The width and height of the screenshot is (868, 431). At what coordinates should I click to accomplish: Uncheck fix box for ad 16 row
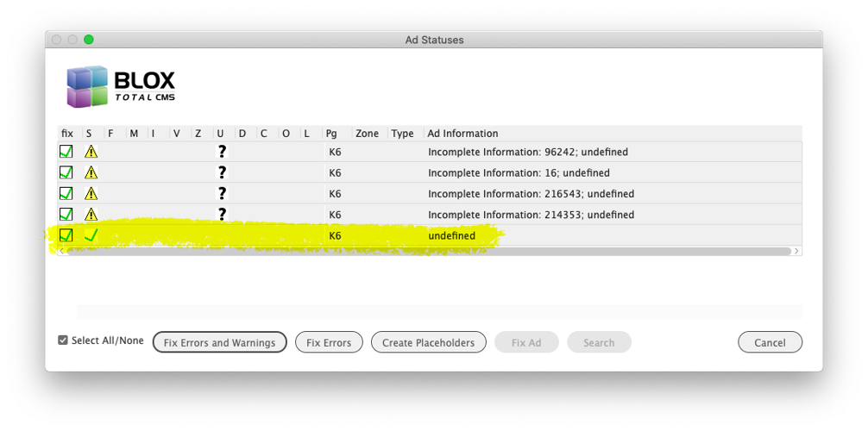point(66,172)
